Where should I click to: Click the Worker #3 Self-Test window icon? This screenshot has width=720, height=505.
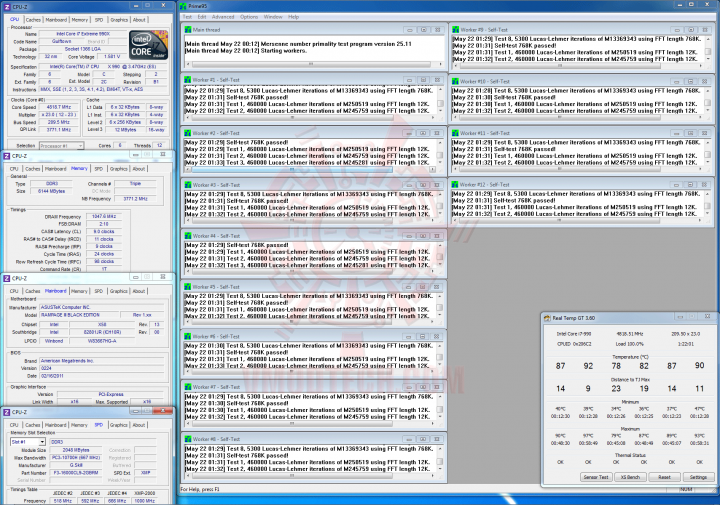click(188, 185)
